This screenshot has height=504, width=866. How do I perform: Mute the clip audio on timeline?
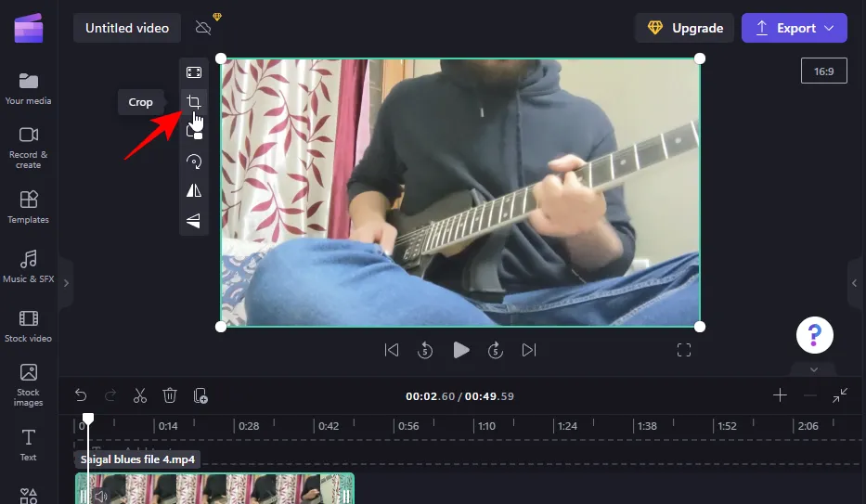(x=100, y=496)
